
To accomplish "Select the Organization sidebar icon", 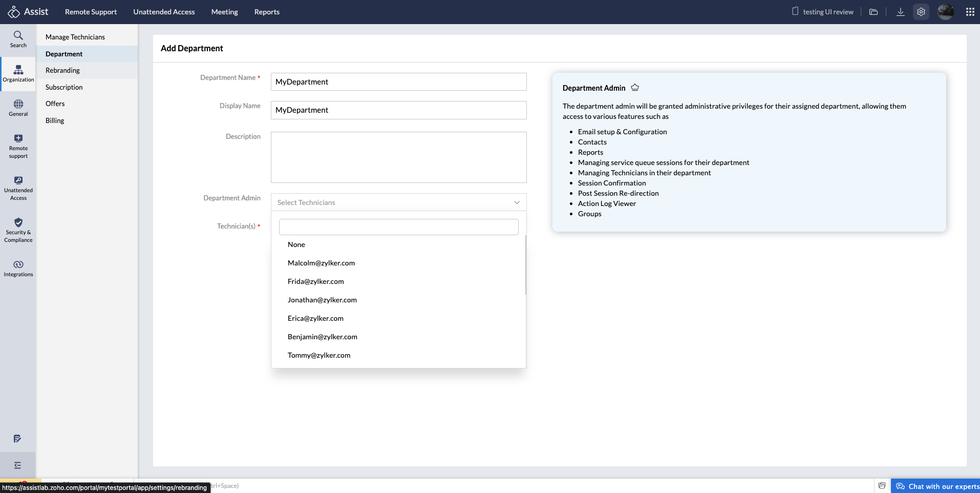I will click(18, 73).
